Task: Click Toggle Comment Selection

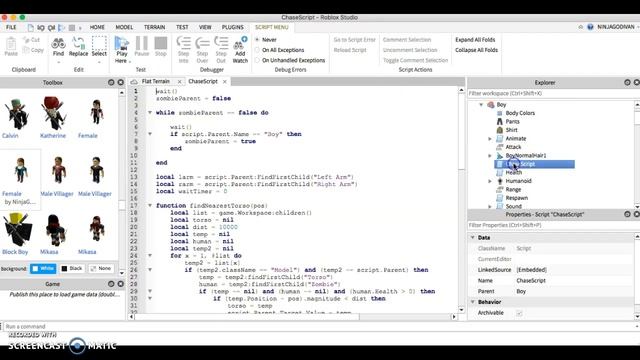Action: point(415,60)
